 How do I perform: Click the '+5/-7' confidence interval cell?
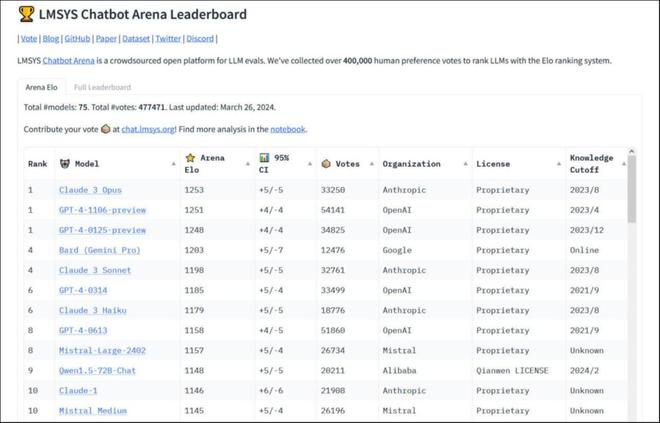271,250
